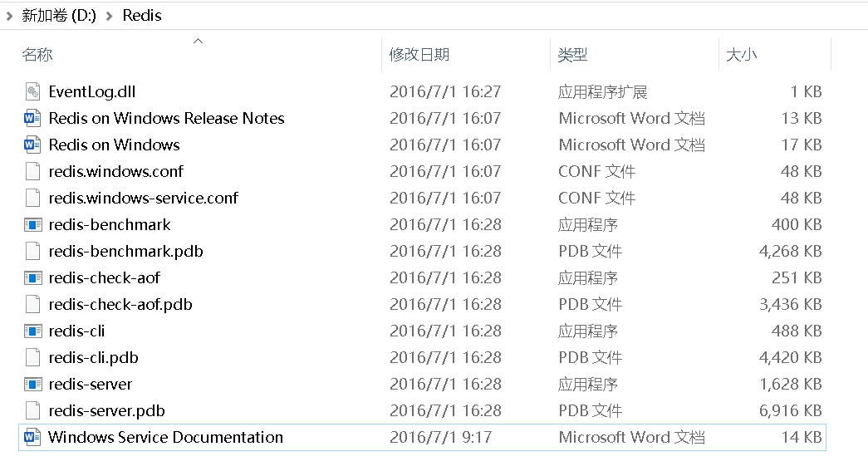
Task: Sort files by 修改日期 column header
Action: pos(419,55)
